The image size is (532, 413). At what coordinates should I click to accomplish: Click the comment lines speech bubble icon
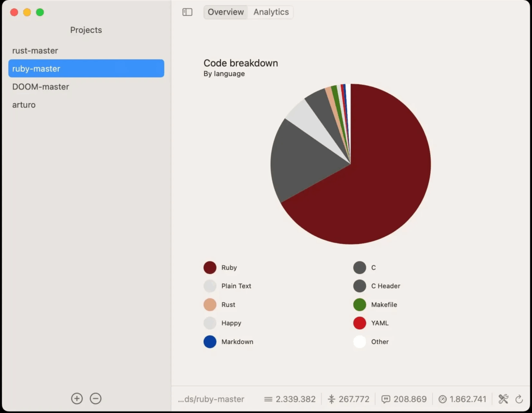point(386,399)
